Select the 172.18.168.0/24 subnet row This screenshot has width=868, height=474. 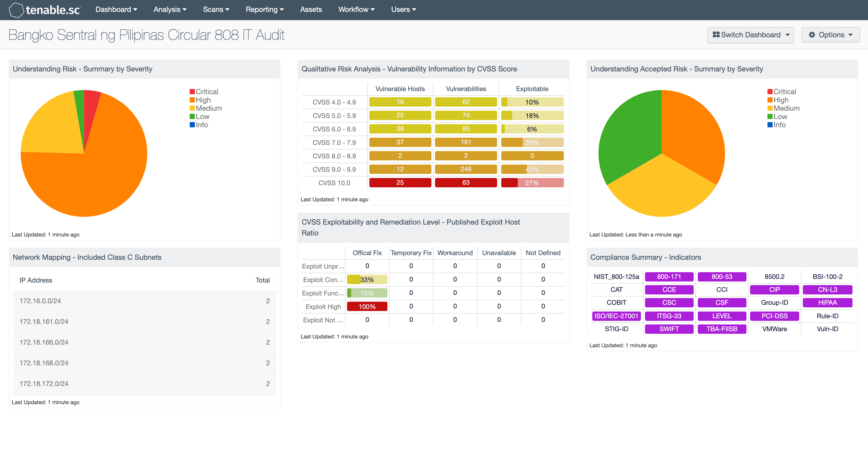(x=144, y=363)
